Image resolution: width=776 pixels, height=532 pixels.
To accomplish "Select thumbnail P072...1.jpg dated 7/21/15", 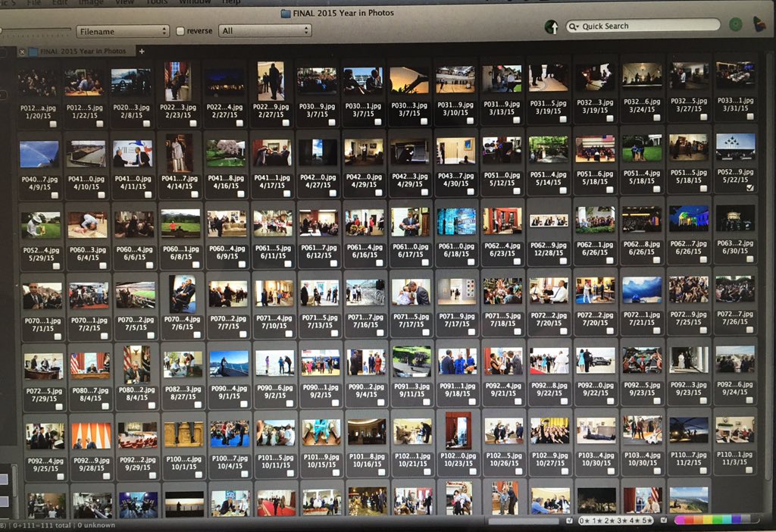I will coord(642,289).
